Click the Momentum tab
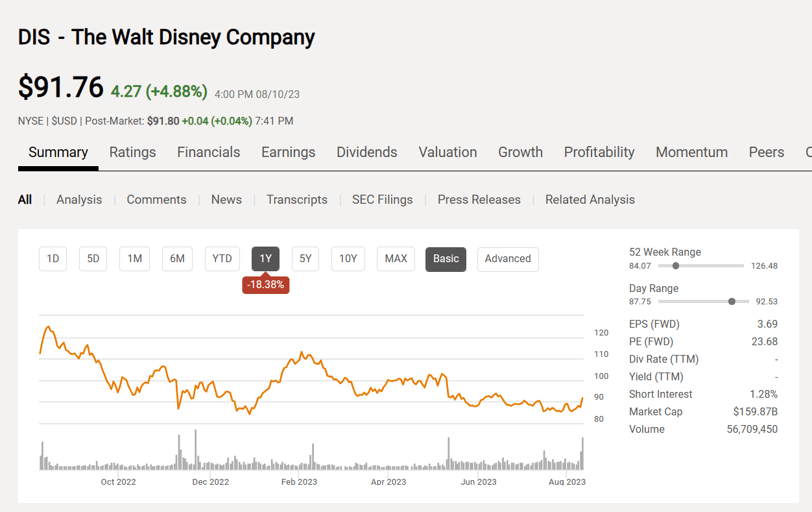The width and height of the screenshot is (812, 512). (691, 152)
